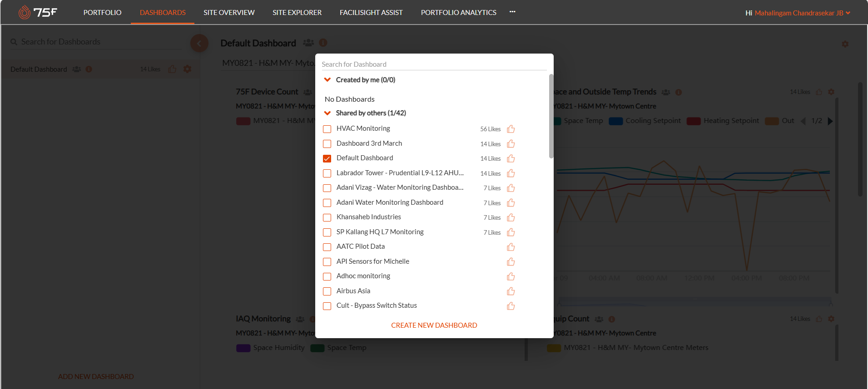Click thumbs-up for Default Dashboard in popup
This screenshot has height=389, width=868.
(511, 158)
